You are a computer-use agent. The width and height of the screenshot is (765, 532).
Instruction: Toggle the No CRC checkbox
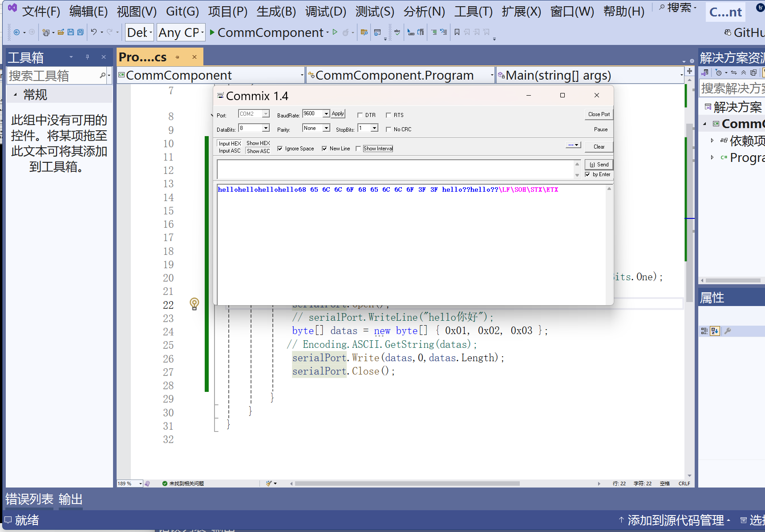389,129
